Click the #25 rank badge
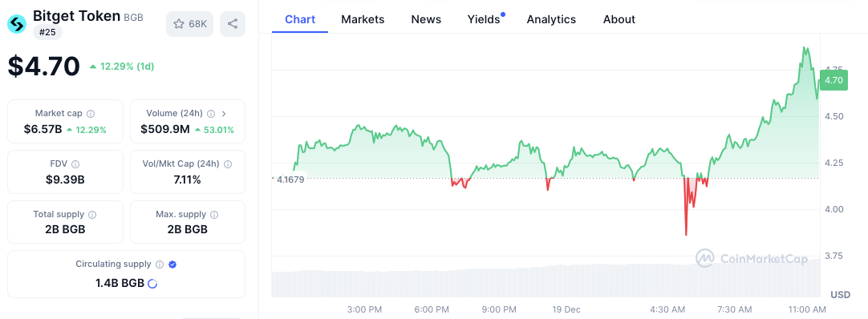This screenshot has width=868, height=319. point(47,33)
